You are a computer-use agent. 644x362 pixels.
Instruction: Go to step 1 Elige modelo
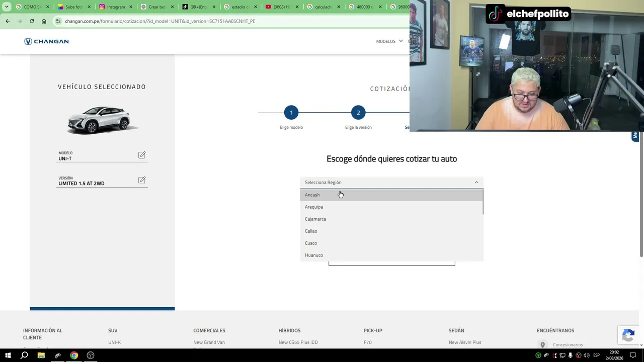coord(291,113)
